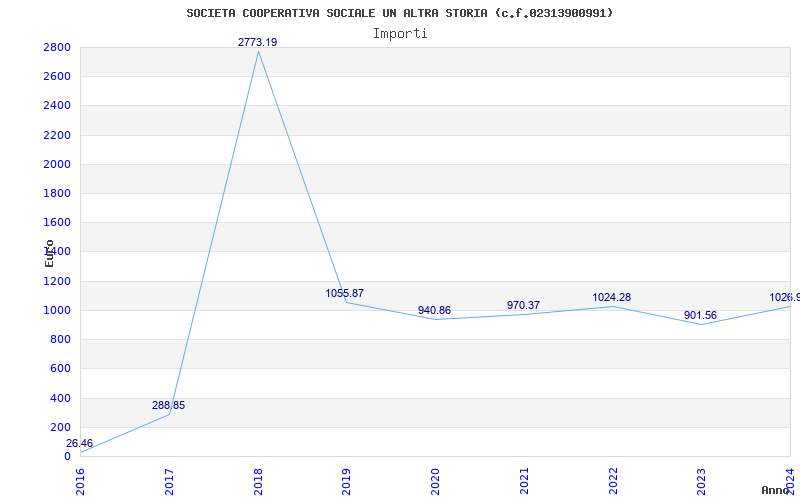
Task: Click the 2022 x-axis year label
Action: coord(613,482)
